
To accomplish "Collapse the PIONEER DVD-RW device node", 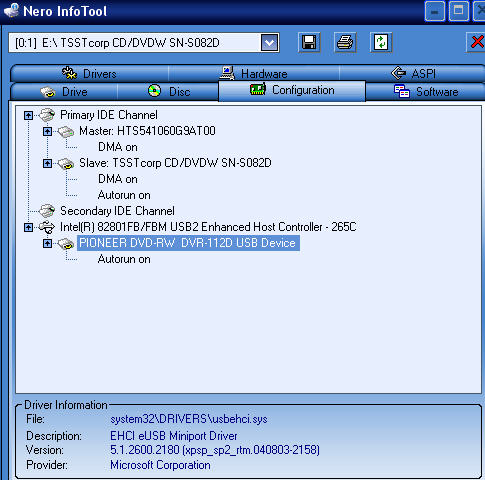I will pyautogui.click(x=47, y=243).
